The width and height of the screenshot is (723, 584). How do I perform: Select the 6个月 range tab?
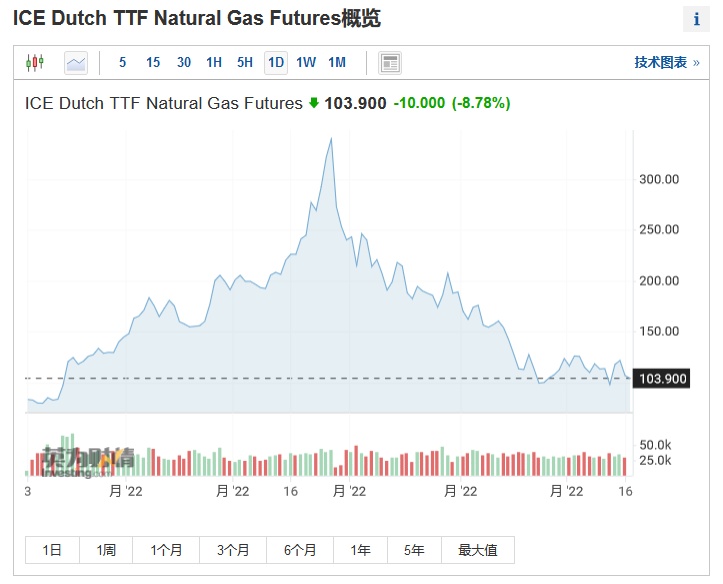[x=300, y=550]
